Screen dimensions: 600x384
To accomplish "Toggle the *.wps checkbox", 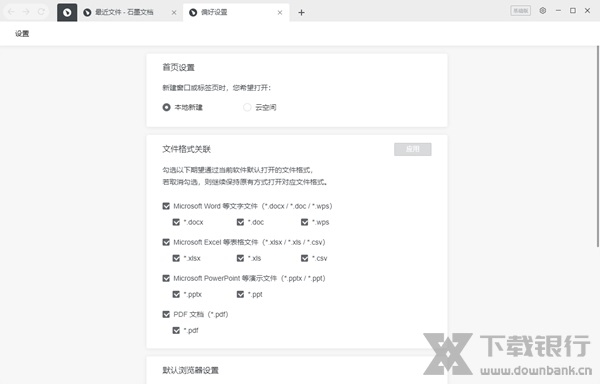I will [305, 222].
